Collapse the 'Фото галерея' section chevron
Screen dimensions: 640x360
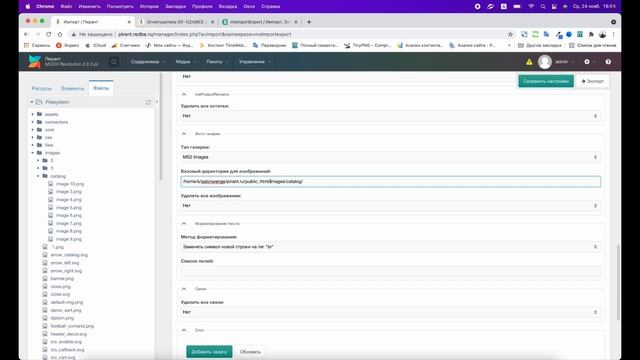click(x=184, y=134)
